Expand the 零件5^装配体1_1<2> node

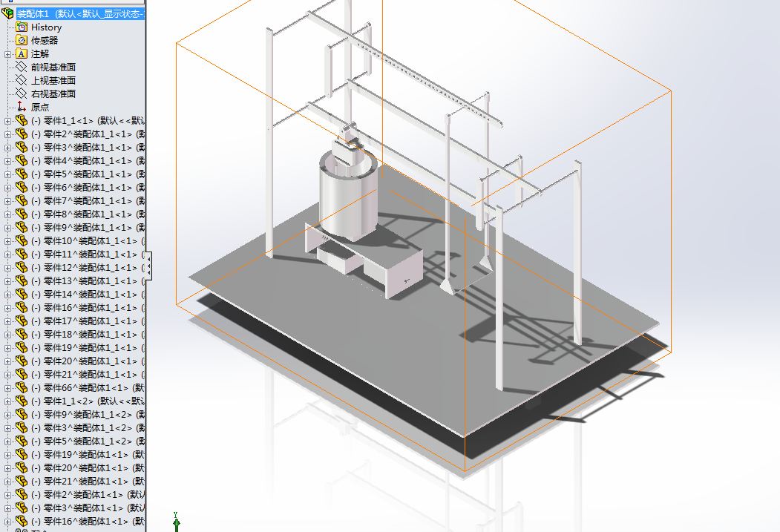pyautogui.click(x=7, y=441)
